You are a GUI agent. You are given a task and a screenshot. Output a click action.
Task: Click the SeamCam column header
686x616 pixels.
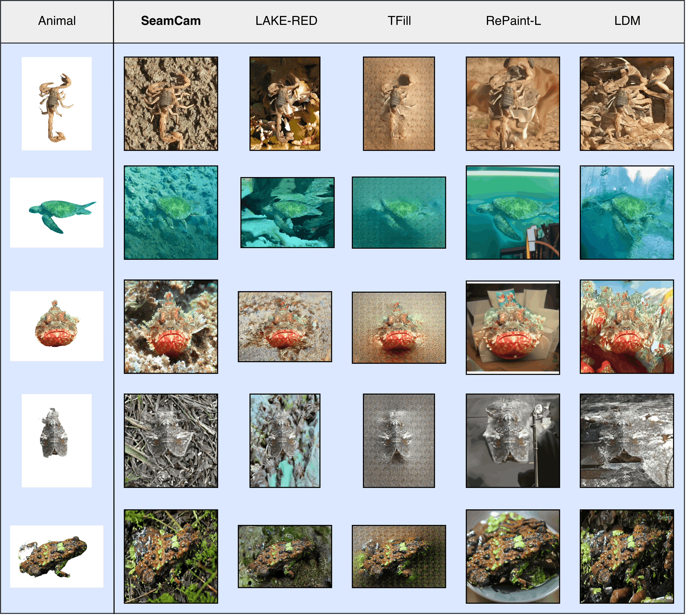(171, 21)
